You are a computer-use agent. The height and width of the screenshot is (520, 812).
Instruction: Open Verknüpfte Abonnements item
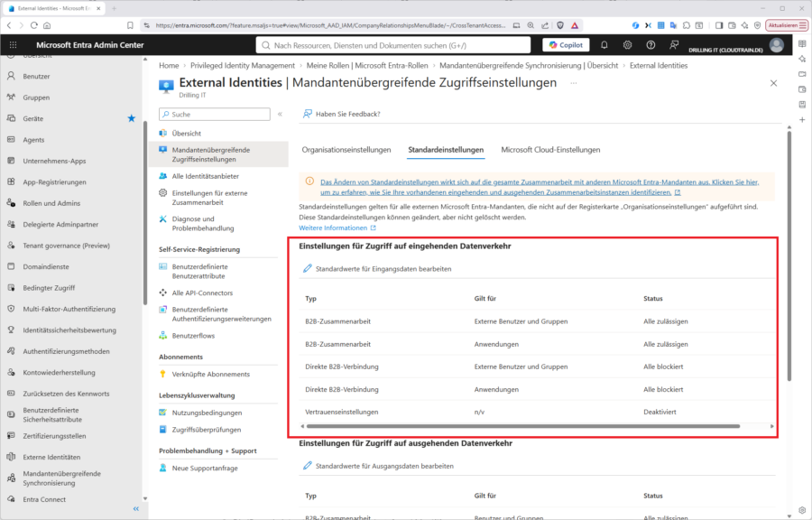point(211,374)
